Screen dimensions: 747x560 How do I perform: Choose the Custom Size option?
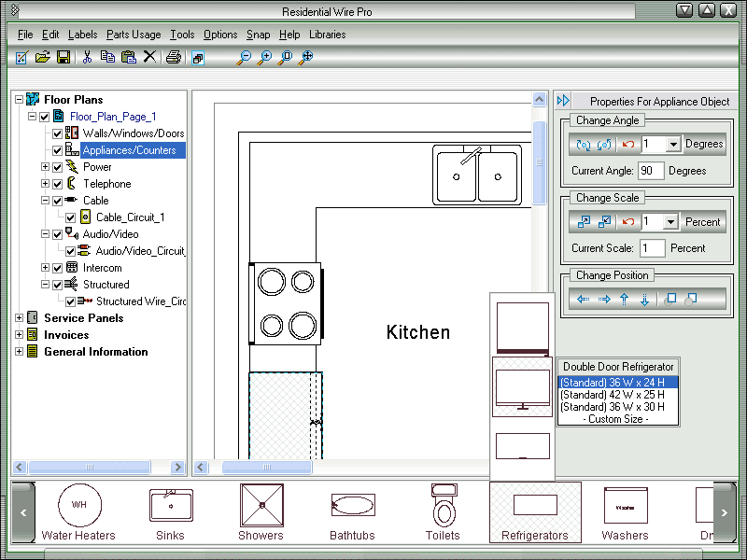(x=616, y=419)
